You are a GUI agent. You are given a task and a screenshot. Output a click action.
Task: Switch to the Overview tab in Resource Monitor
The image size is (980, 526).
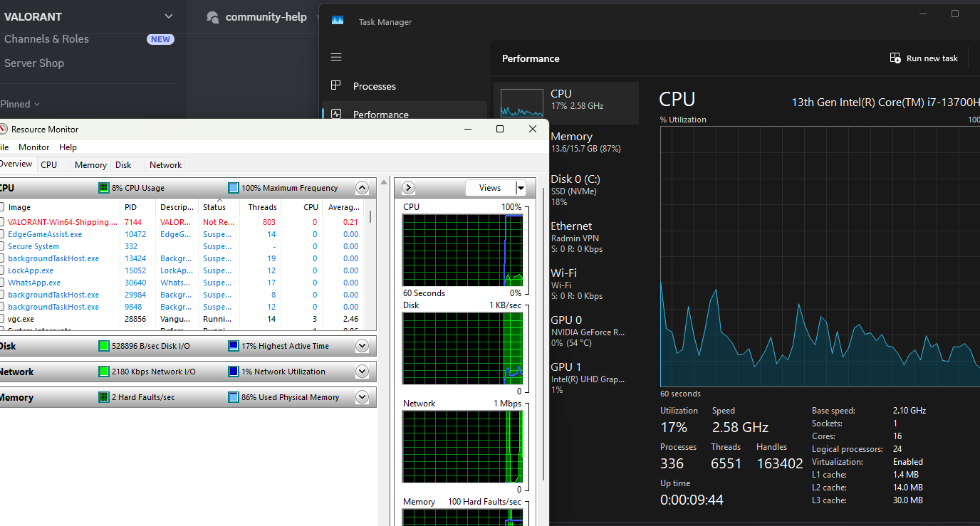point(16,164)
